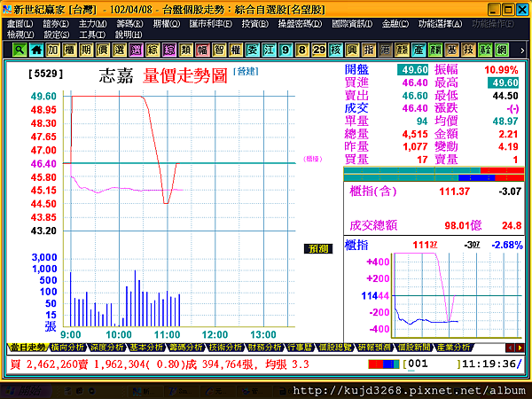Switch to the 產業分析 tab
532x399 pixels.
(453, 347)
